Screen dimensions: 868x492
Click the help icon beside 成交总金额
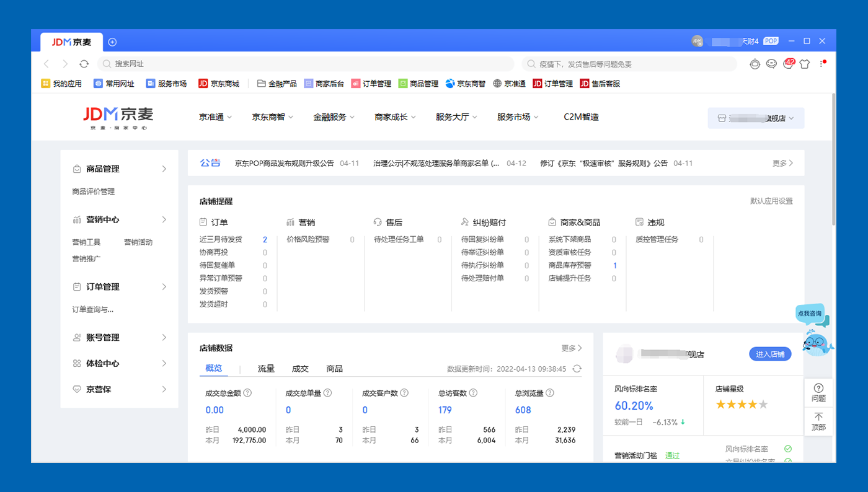pos(247,393)
